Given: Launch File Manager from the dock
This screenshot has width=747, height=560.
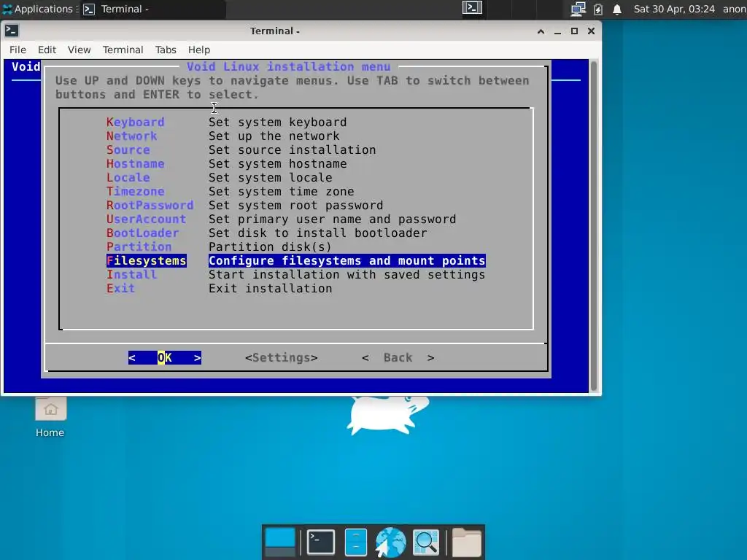Looking at the screenshot, I should (x=355, y=542).
